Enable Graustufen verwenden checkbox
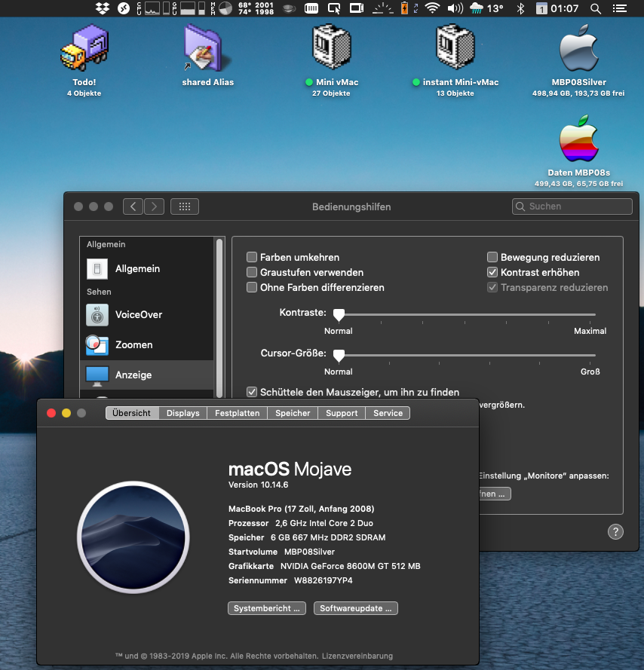Screen dimensions: 644x670 coord(252,272)
